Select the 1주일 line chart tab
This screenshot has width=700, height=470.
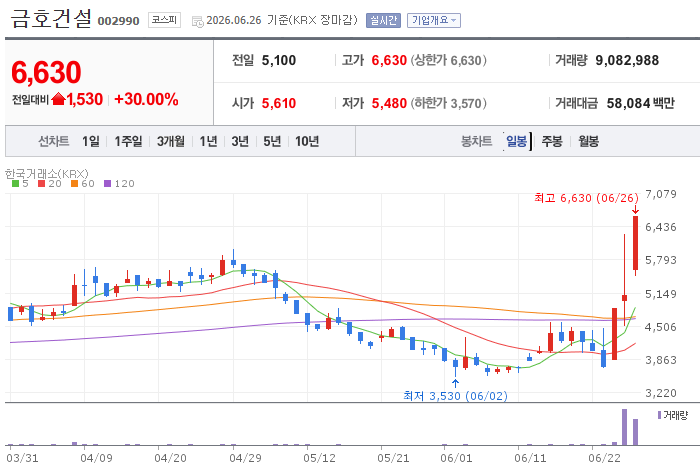click(x=128, y=141)
